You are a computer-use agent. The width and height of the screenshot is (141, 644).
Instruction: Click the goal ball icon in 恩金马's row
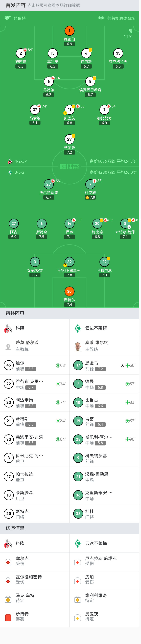pyautogui.click(x=122, y=366)
